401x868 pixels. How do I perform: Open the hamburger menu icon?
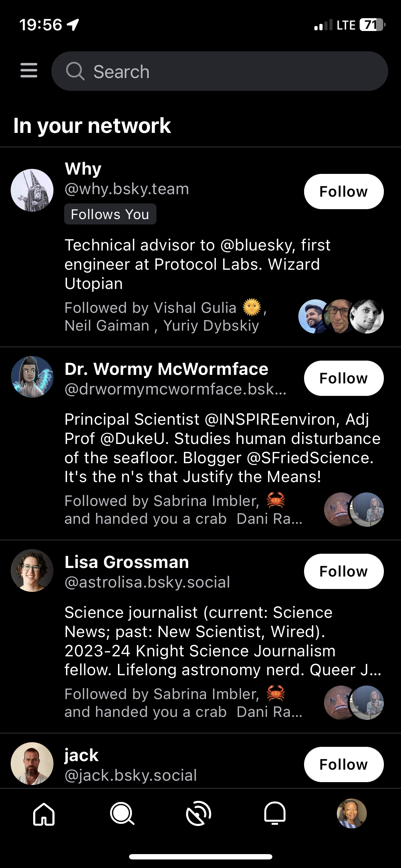pos(29,70)
